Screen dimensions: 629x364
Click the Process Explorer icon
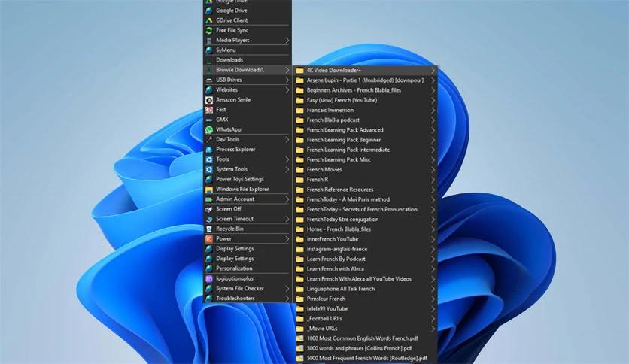click(209, 150)
